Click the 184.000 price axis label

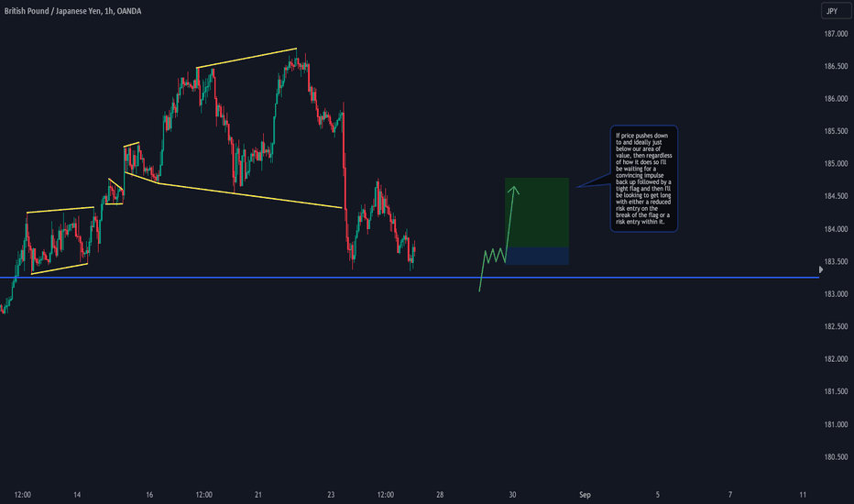(836, 229)
